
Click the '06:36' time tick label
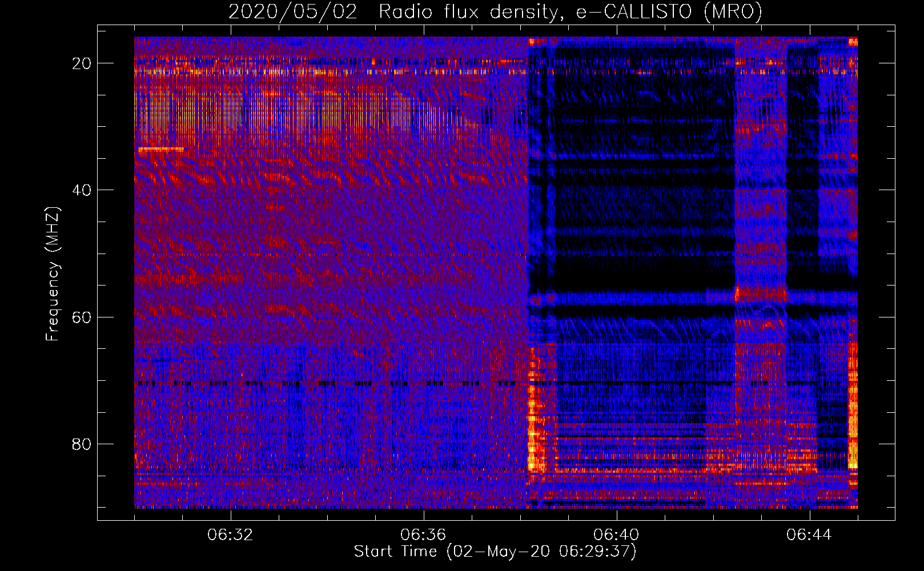(423, 535)
